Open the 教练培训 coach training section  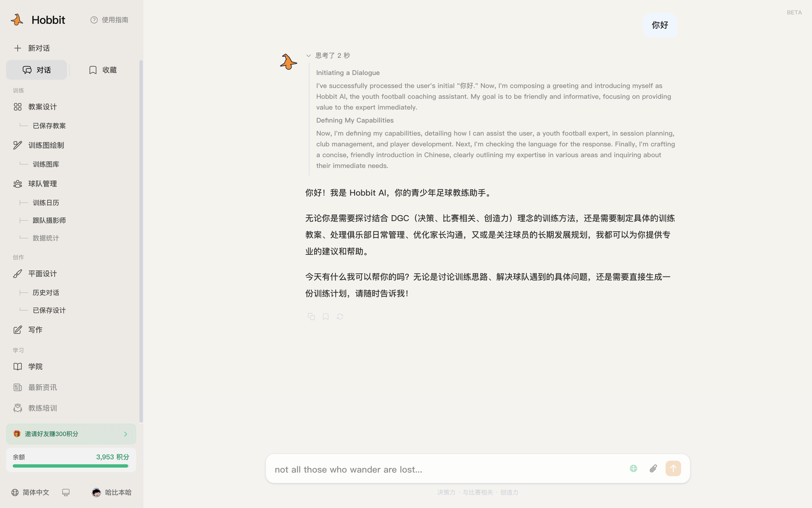(x=42, y=408)
